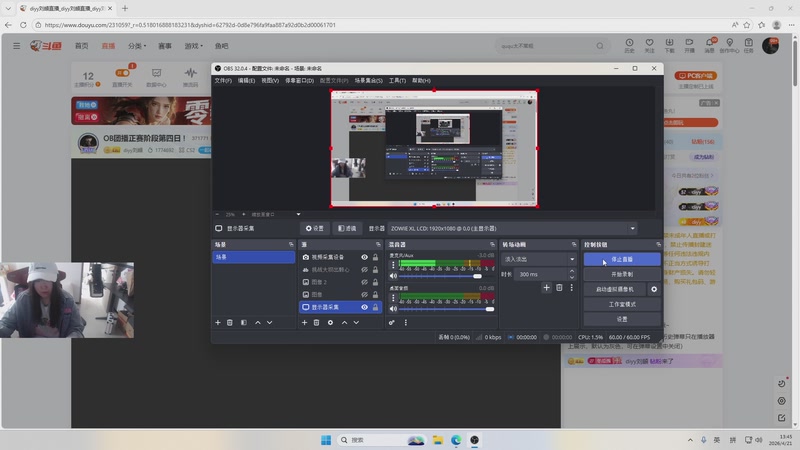Open 历史 history icon on the Douyu header
800x450 pixels.
[630, 45]
